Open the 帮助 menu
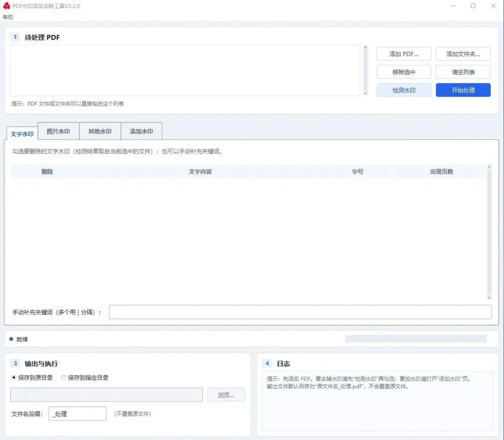504x440 pixels. [x=8, y=17]
